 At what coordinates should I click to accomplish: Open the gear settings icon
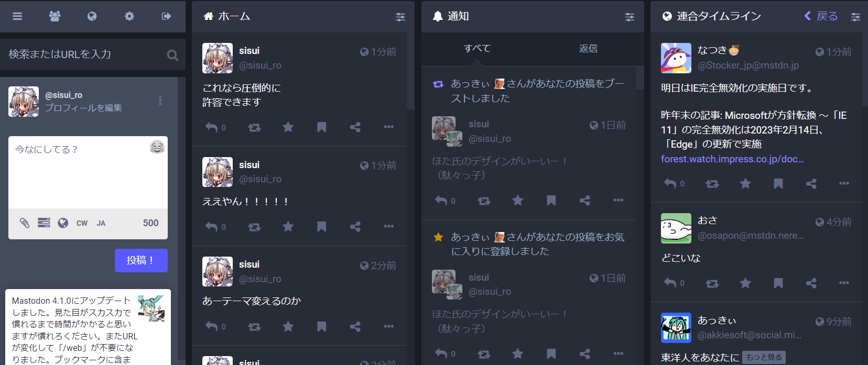[129, 16]
